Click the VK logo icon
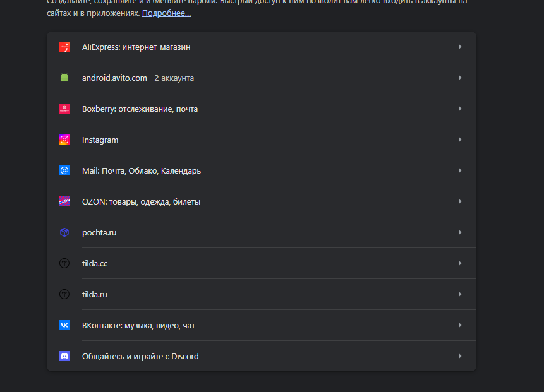 coord(64,325)
